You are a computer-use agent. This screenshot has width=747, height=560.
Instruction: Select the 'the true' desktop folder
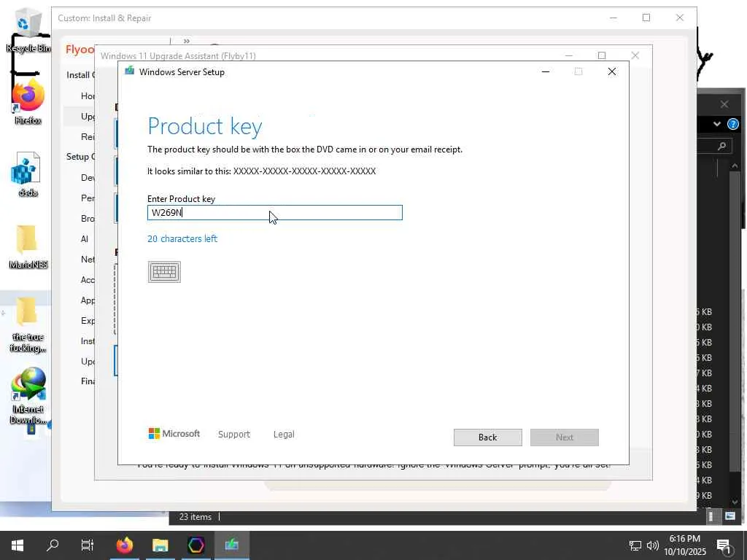pos(28,324)
